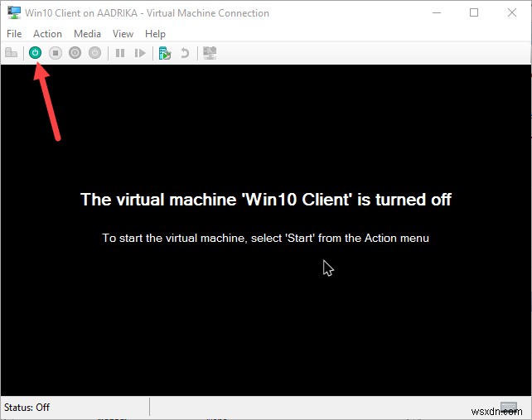Click the 'Win10 Client' is turned off message
532x420 pixels.
pos(266,199)
